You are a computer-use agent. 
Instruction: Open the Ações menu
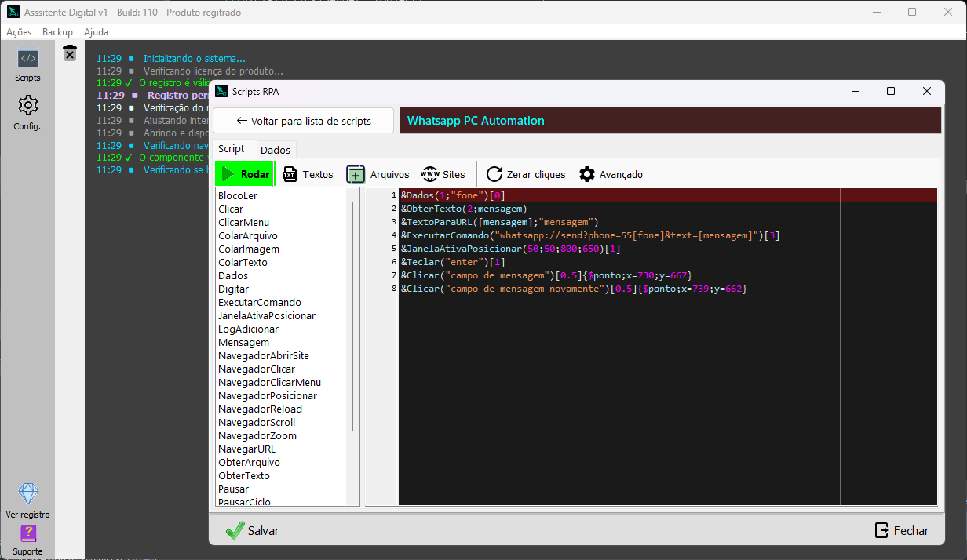(19, 32)
